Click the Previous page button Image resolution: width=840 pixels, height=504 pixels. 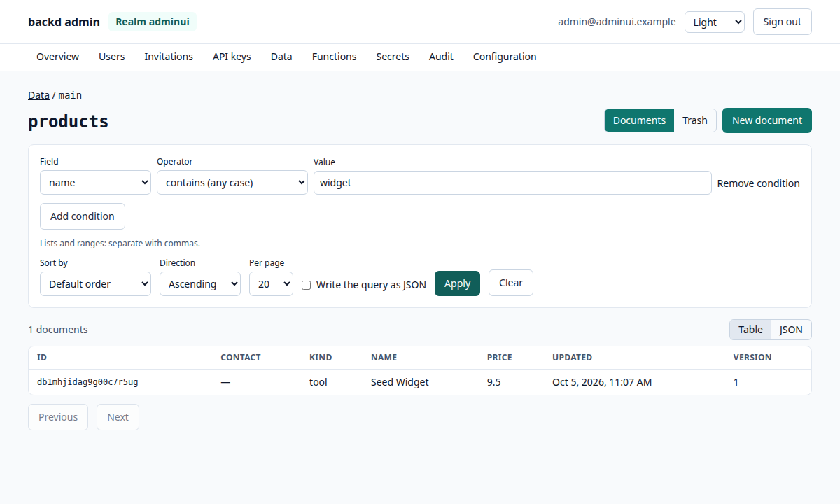[x=58, y=417]
